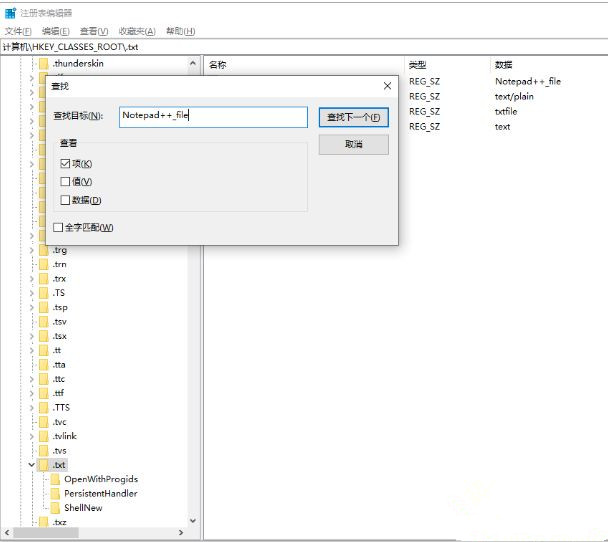Viewport: 608px width, 542px height.
Task: Select the .trx folder icon
Action: (x=44, y=279)
